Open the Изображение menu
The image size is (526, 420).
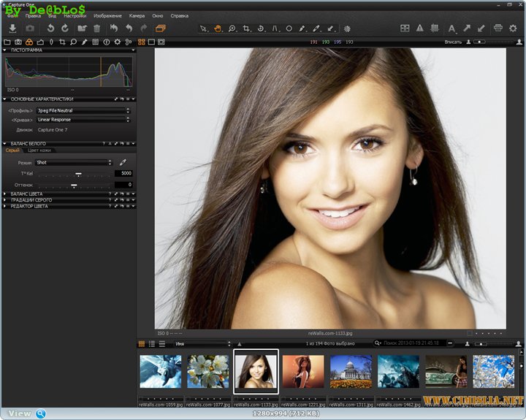[x=107, y=15]
